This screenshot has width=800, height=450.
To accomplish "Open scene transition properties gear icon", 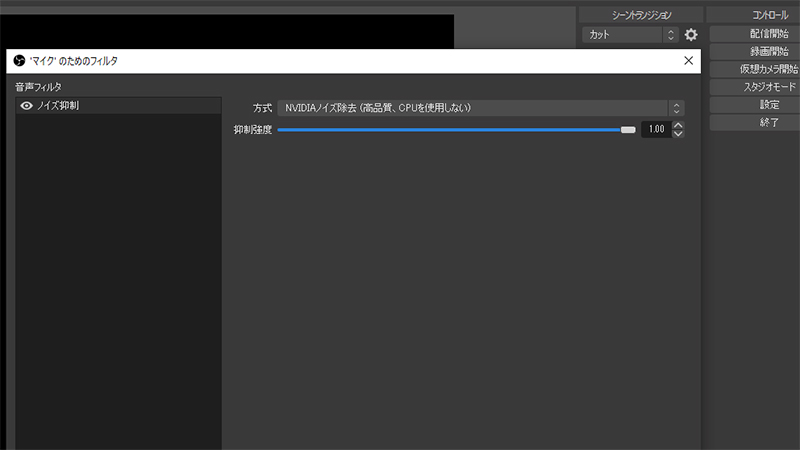I will (x=691, y=35).
